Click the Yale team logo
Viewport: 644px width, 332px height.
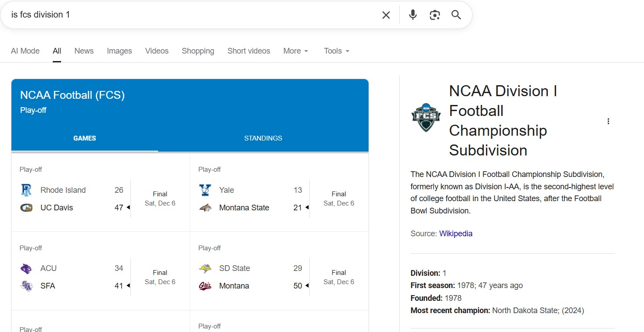point(206,190)
